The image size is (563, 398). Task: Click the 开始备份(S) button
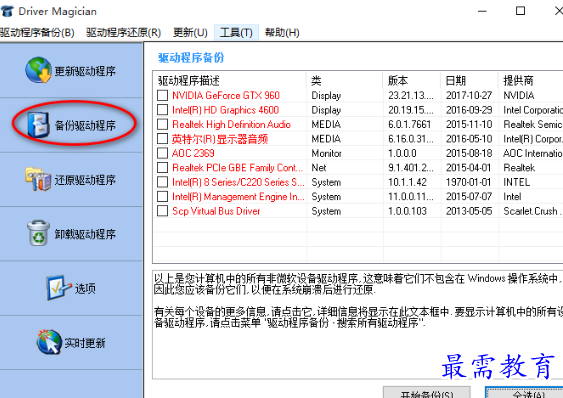[x=427, y=393]
